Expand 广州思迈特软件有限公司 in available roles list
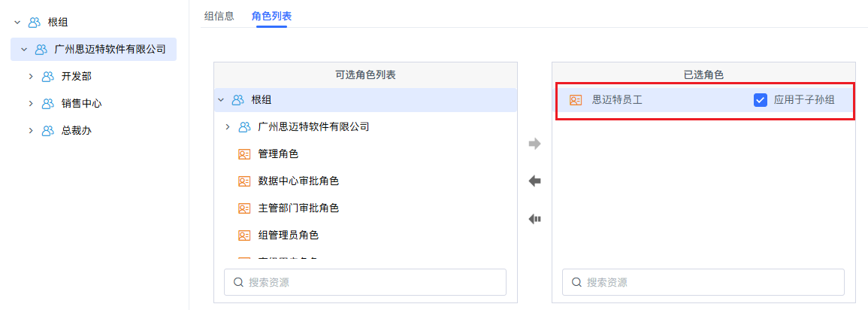Image resolution: width=868 pixels, height=310 pixels. (x=228, y=127)
